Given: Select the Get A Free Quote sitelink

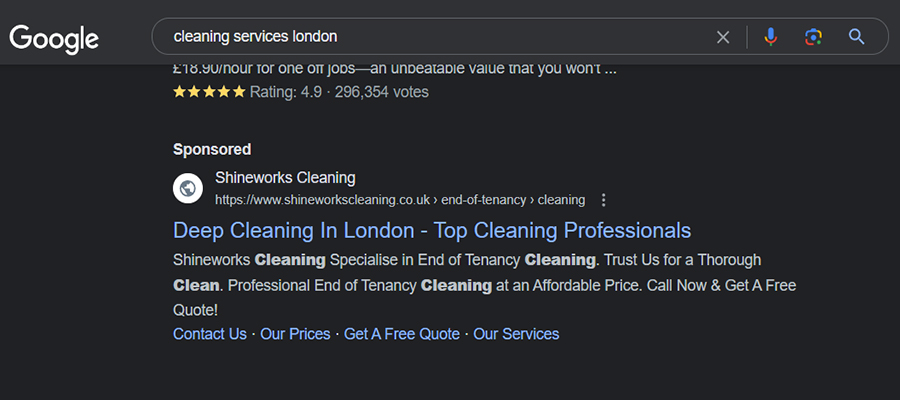Looking at the screenshot, I should (x=402, y=334).
